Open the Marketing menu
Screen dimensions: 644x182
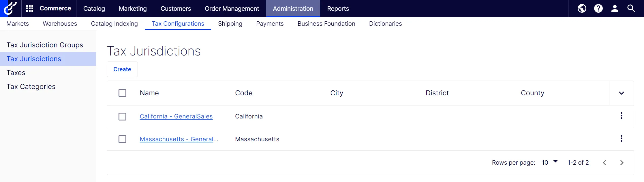click(x=133, y=8)
